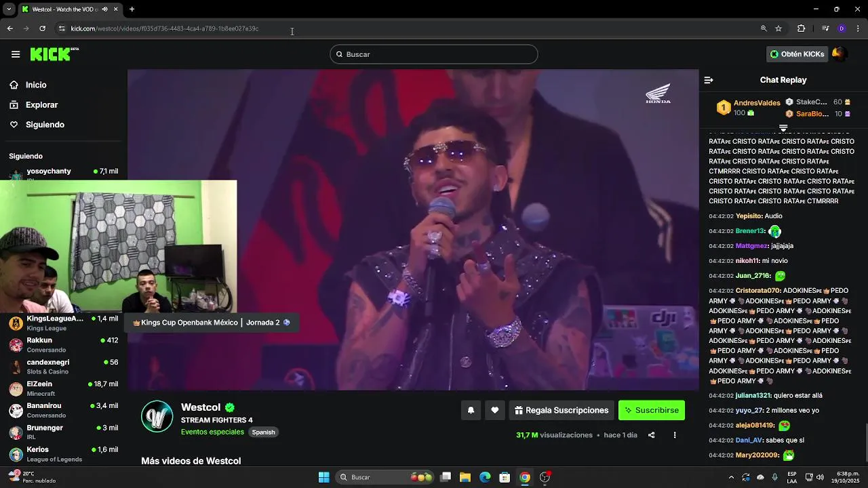Click the Chrome address bar
868x488 pixels.
coord(407,28)
